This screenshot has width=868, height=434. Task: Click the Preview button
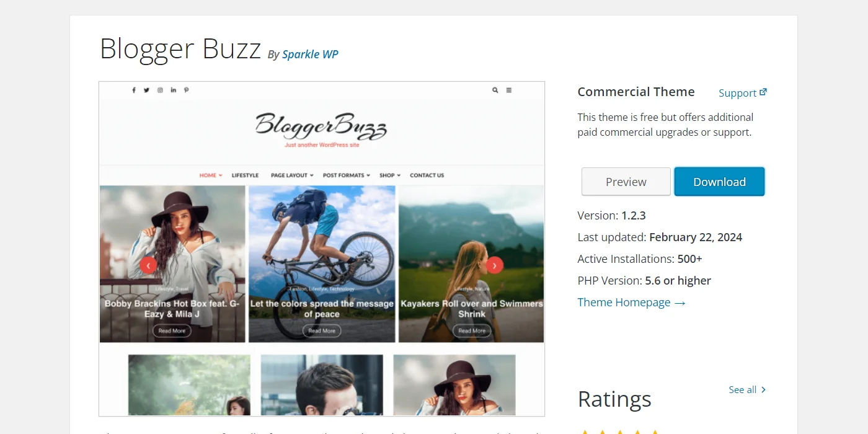[x=626, y=182]
